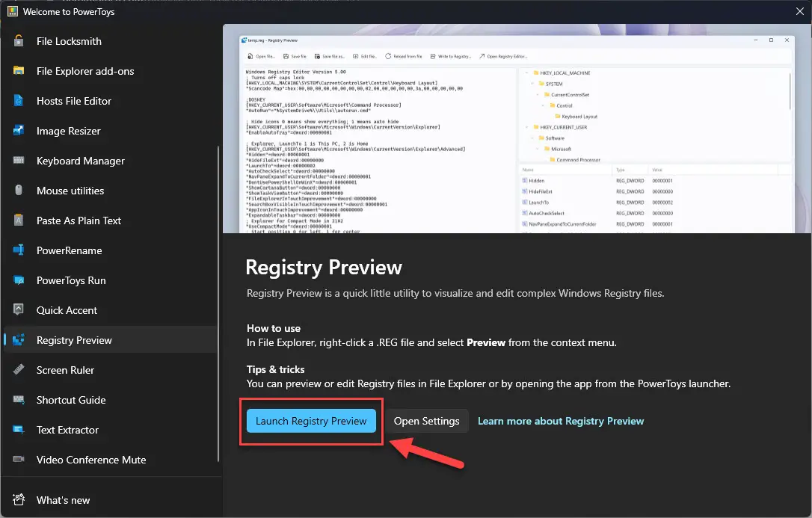Select File Explorer add-ons entry
The width and height of the screenshot is (812, 518).
pos(85,72)
